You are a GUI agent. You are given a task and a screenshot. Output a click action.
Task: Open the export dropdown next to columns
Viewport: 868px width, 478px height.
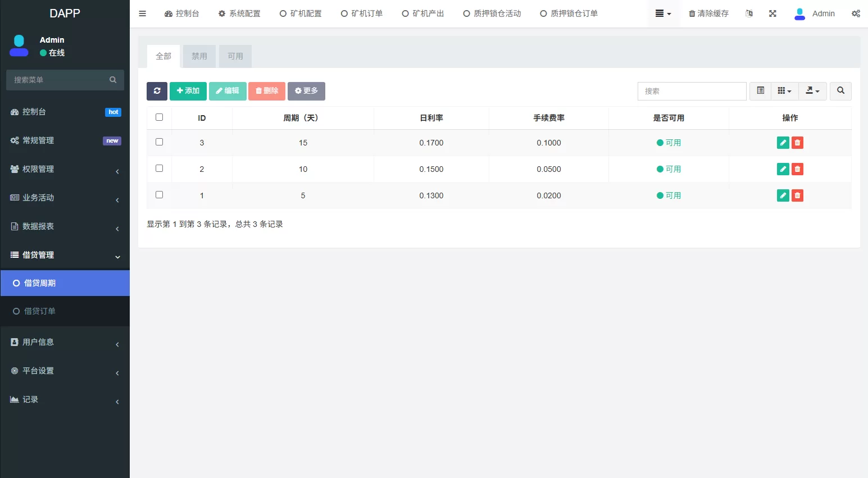pos(812,90)
